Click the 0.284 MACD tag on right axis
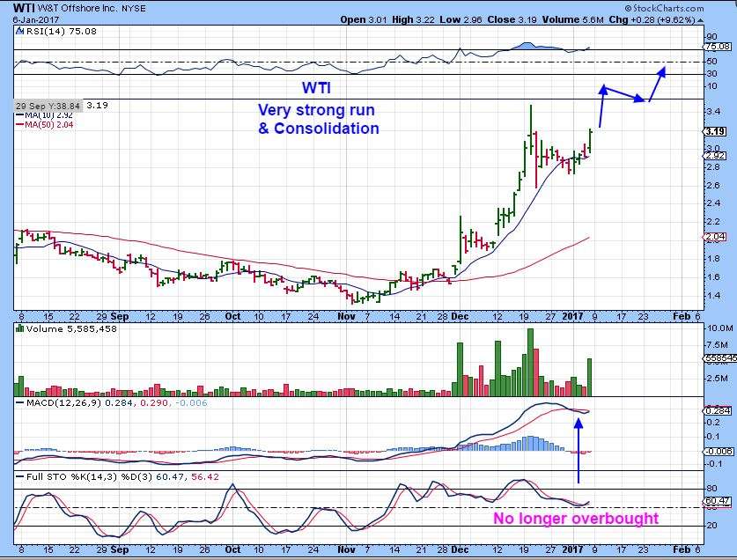Viewport: 737px width, 560px height. (718, 411)
